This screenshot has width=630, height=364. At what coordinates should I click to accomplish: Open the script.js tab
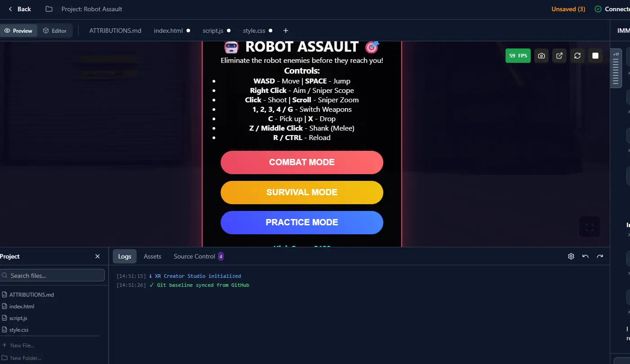tap(213, 31)
